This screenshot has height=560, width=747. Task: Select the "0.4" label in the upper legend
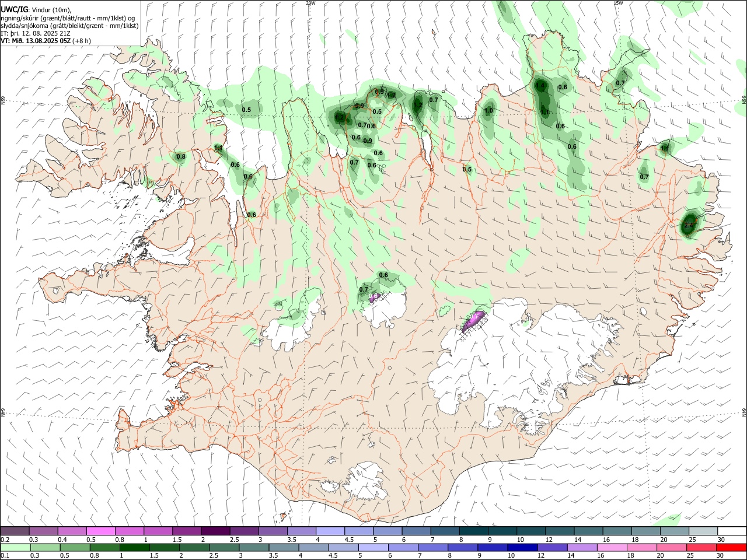[x=62, y=540]
